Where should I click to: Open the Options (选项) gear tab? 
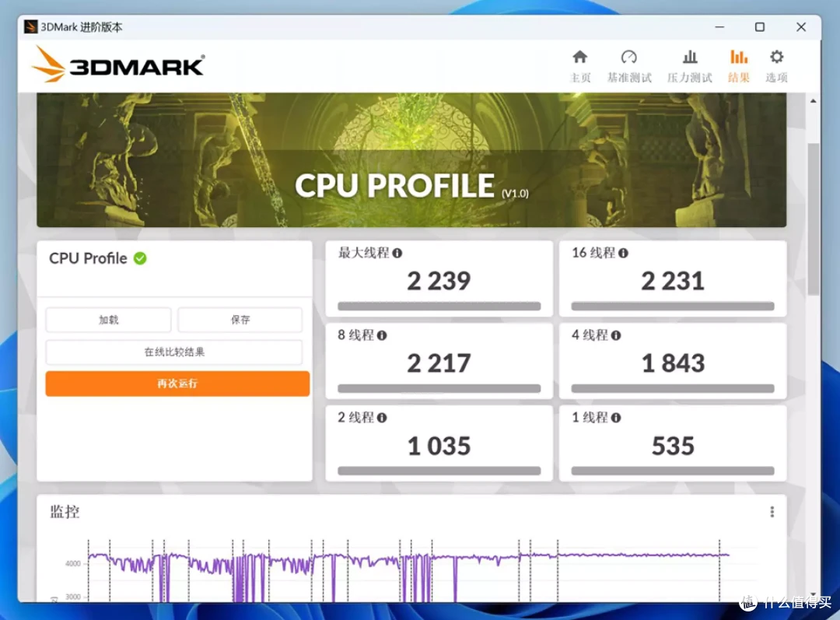point(776,66)
